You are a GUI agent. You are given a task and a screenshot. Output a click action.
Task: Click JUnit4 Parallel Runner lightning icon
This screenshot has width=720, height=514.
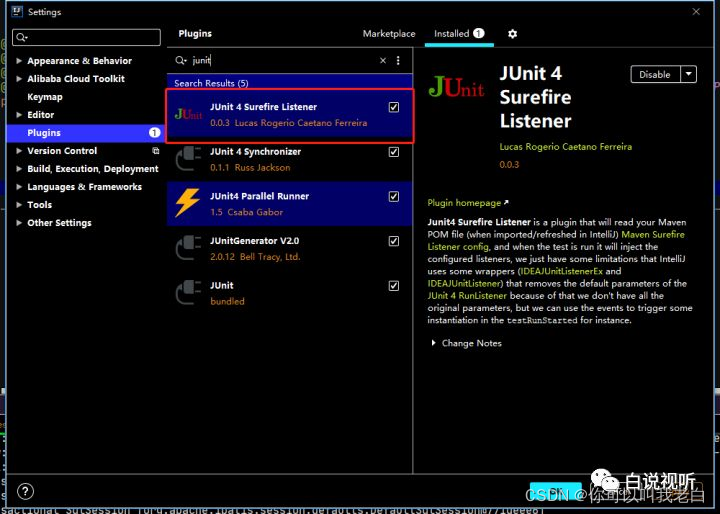pos(188,203)
